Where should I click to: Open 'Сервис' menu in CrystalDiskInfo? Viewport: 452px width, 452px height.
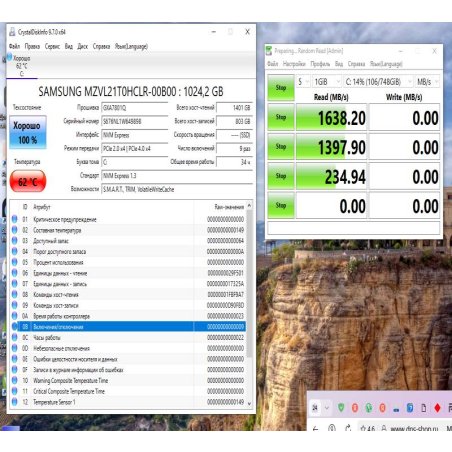tap(52, 46)
